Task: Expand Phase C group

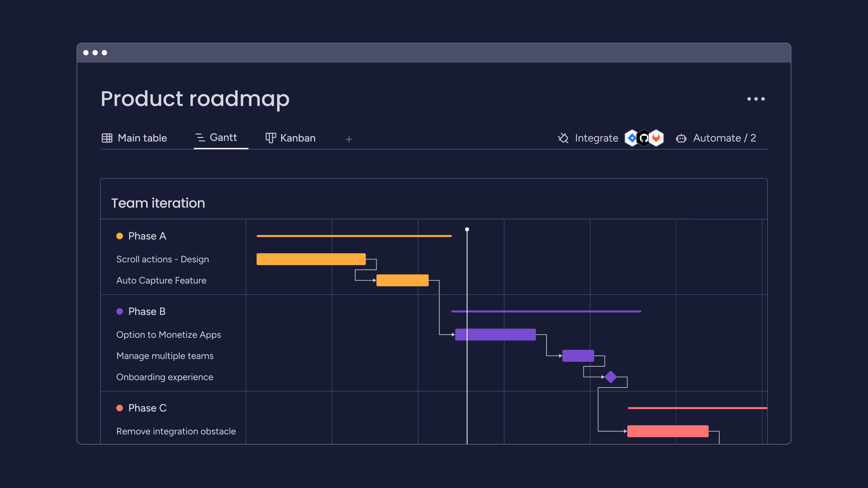Action: tap(147, 408)
